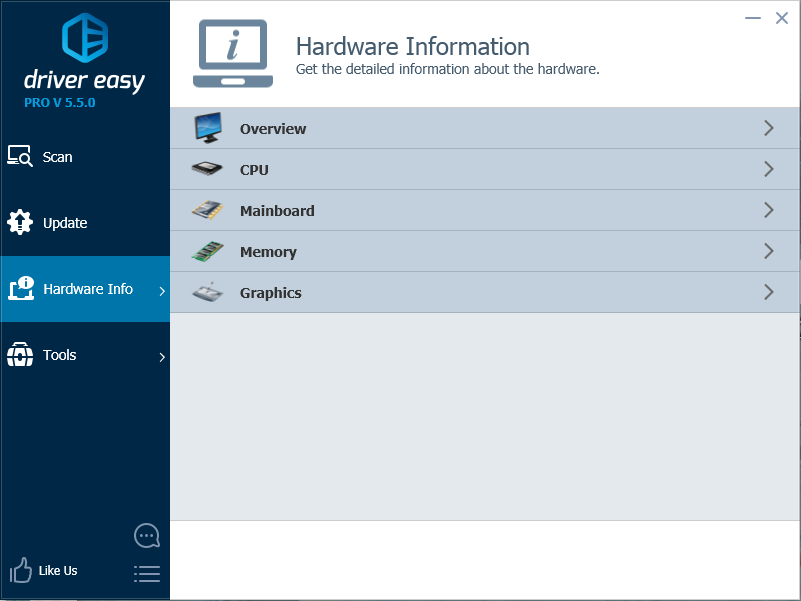Select the Scan icon in the sidebar
The image size is (801, 601).
(20, 156)
